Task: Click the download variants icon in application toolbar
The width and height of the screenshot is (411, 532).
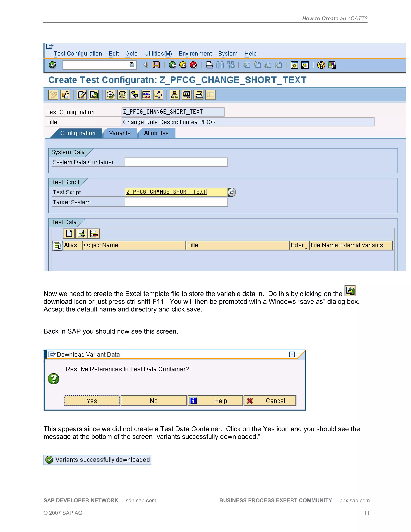Action: tap(94, 95)
